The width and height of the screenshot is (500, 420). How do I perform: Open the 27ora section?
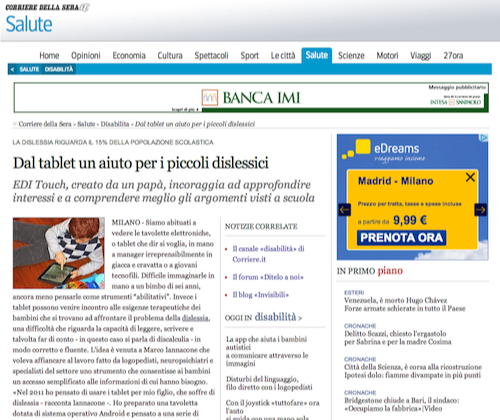click(x=453, y=55)
